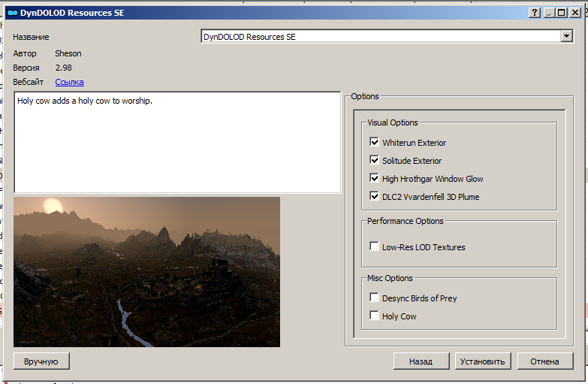Click the help question mark button
This screenshot has width=588, height=384.
tap(535, 13)
